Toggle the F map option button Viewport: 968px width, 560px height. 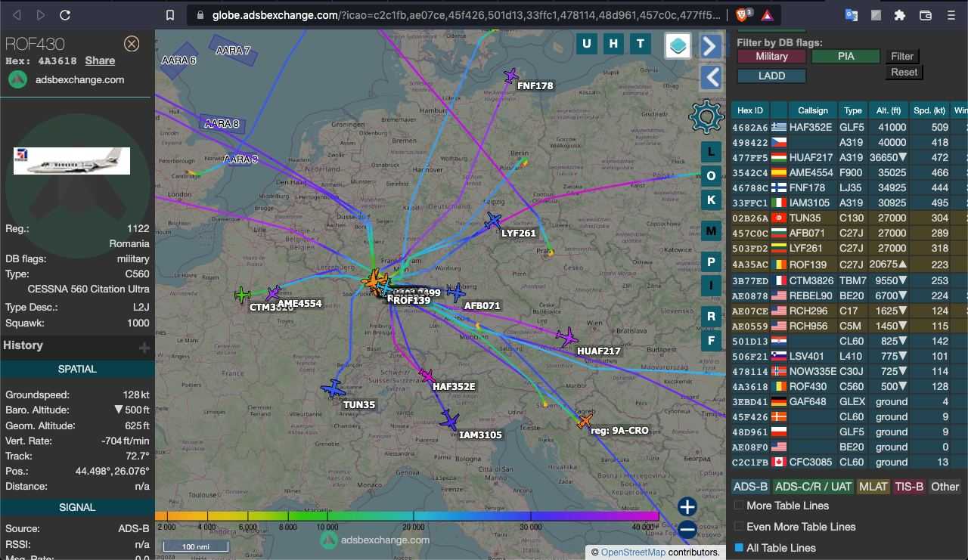point(711,340)
